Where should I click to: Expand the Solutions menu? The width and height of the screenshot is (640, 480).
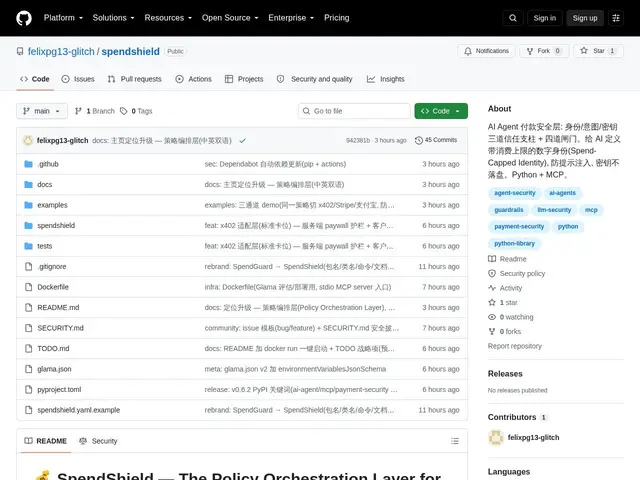pos(113,18)
